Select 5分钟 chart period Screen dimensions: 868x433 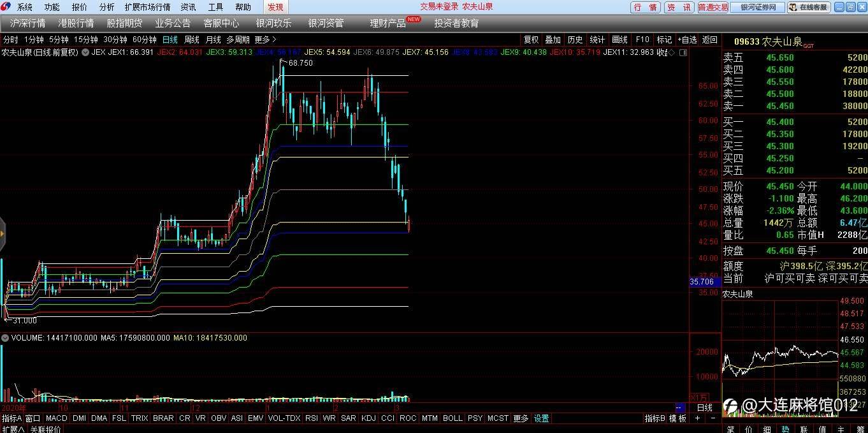(x=59, y=40)
